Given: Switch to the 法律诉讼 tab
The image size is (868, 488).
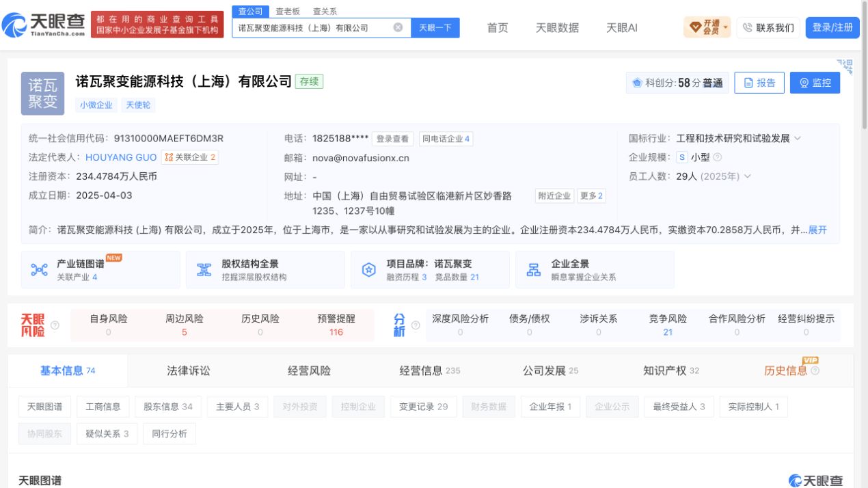Looking at the screenshot, I should pos(189,370).
